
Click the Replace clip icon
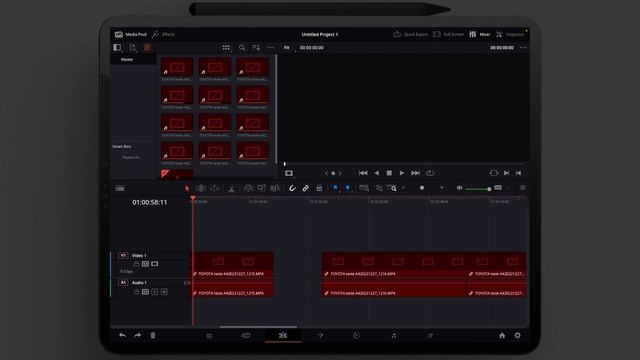[275, 188]
